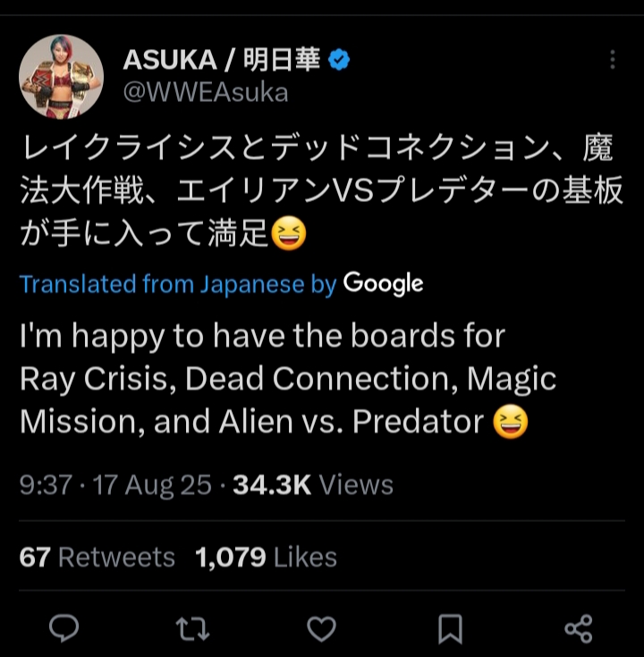This screenshot has width=644, height=657.
Task: Open the @WWEAsuka handle
Action: (206, 93)
